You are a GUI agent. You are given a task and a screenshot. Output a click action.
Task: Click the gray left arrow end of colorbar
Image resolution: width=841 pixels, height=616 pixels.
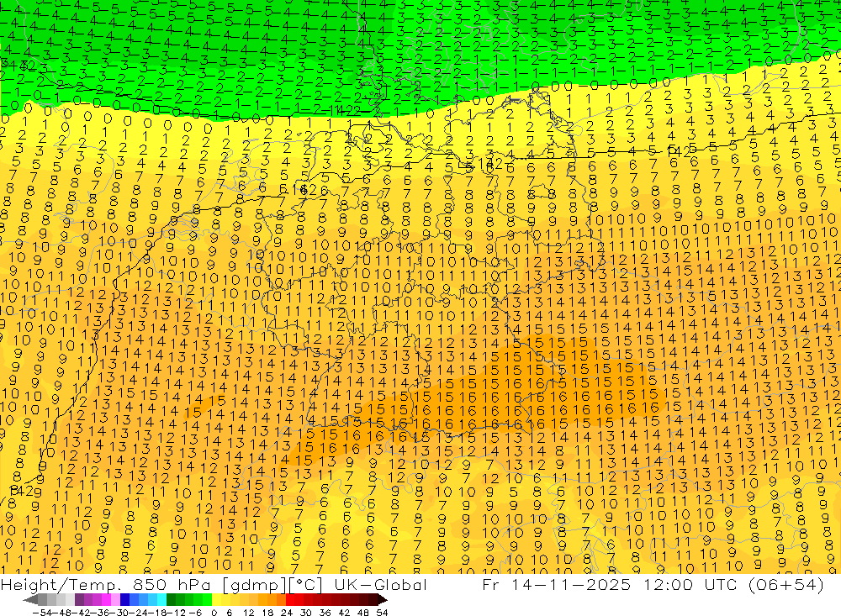30,600
